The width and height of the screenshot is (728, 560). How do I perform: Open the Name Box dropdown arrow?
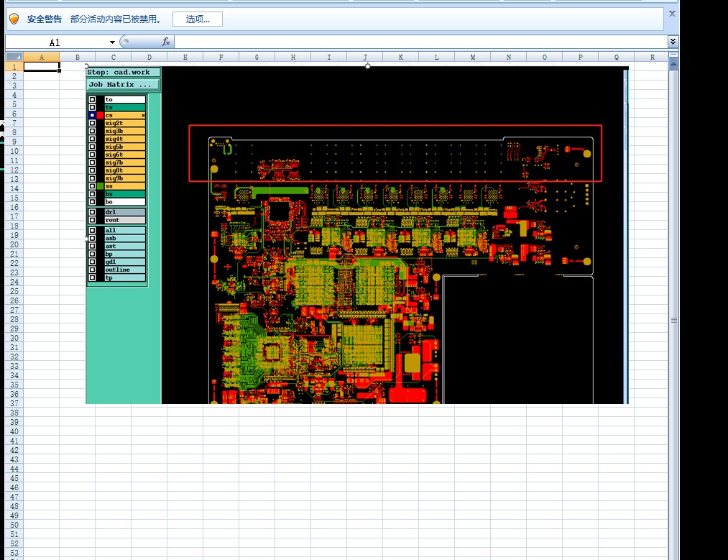[112, 42]
